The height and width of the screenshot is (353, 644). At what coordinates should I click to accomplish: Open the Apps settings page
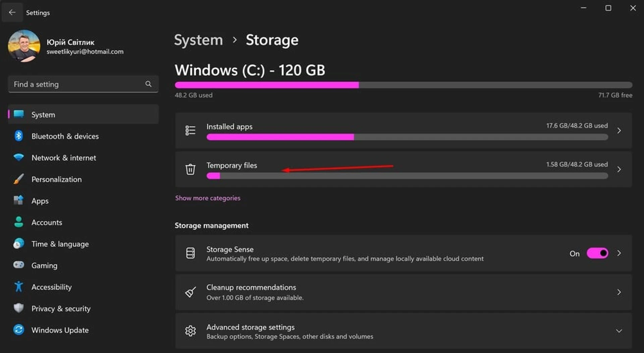click(x=83, y=201)
